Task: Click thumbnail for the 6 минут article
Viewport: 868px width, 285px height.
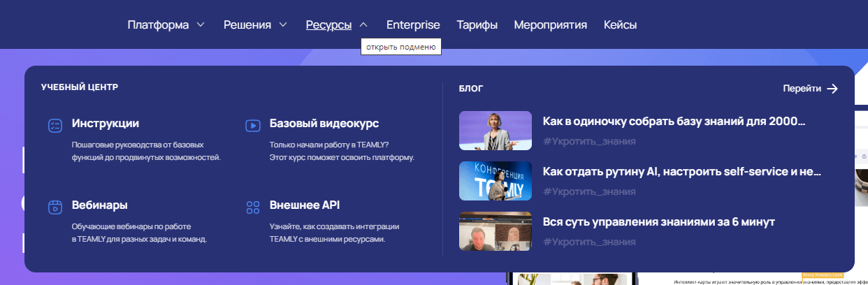Action: 496,231
